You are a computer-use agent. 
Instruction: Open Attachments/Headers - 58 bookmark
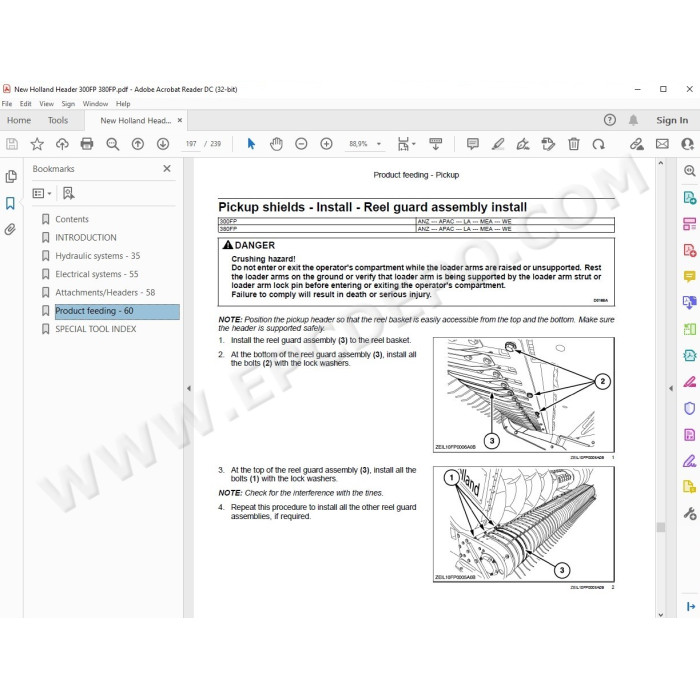[105, 292]
